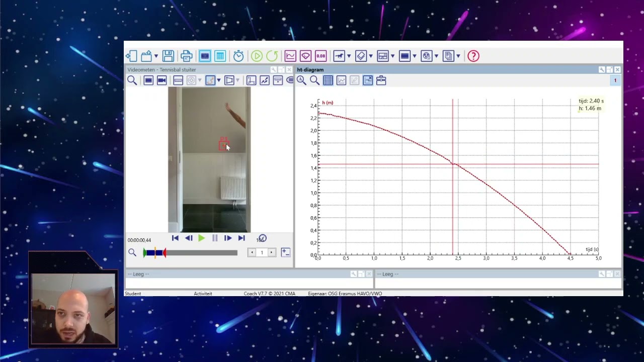Click the magnifier in the Videometen toolbar
The height and width of the screenshot is (362, 644).
click(x=132, y=80)
